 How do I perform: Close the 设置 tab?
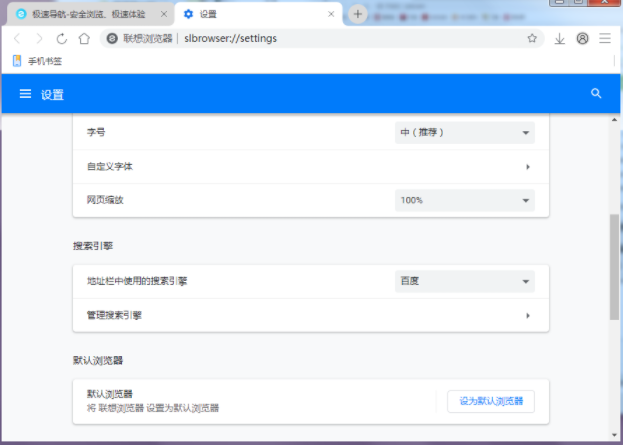coord(331,14)
